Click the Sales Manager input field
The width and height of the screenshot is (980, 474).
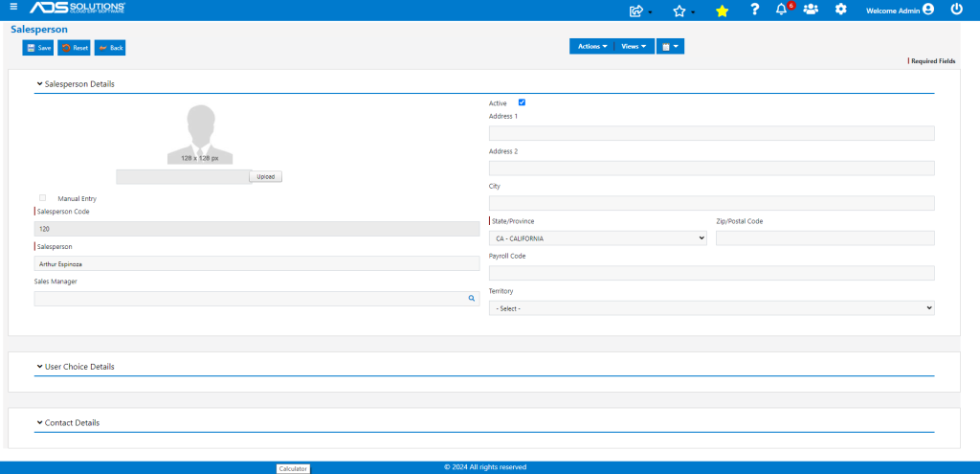point(256,299)
